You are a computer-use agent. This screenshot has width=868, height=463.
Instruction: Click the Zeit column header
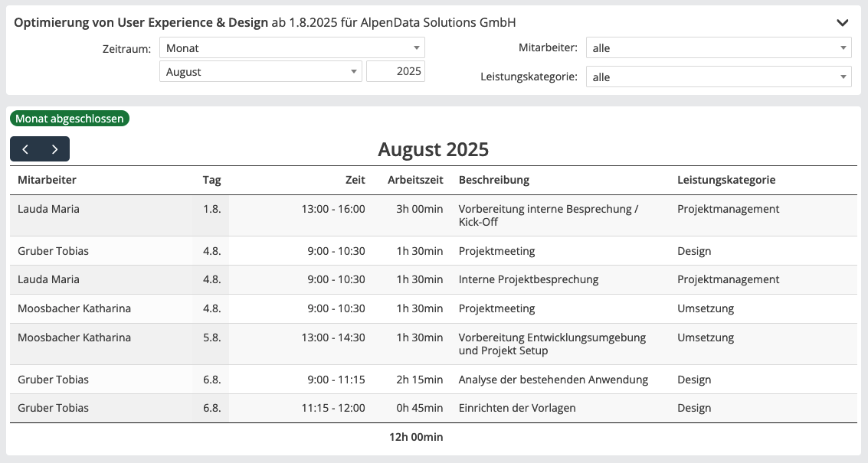click(x=355, y=180)
